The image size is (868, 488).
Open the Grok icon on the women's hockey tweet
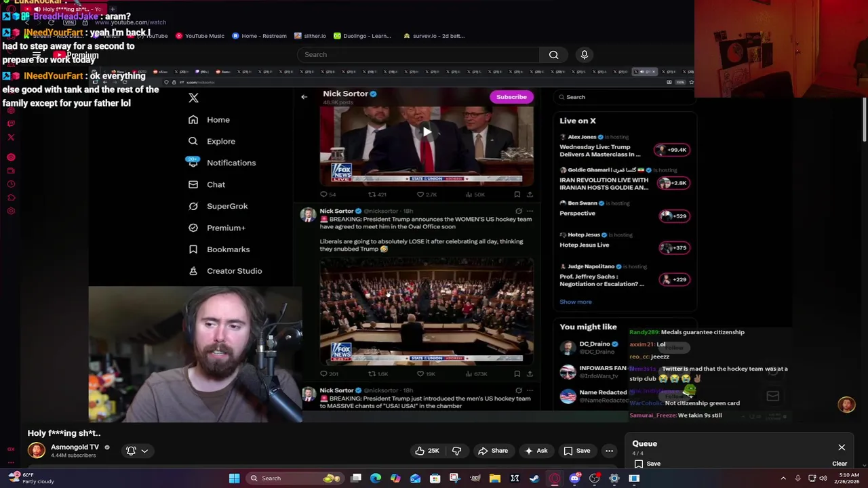point(519,211)
